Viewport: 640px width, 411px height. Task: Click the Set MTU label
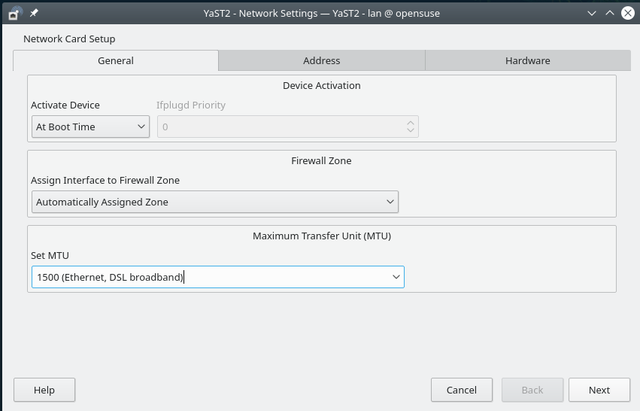click(50, 255)
